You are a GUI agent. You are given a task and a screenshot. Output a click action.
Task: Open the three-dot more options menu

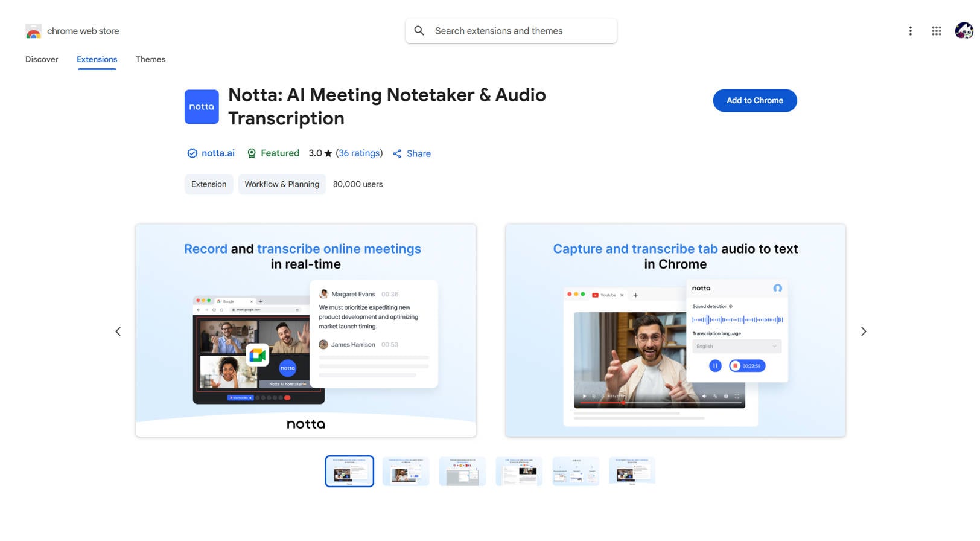click(910, 31)
